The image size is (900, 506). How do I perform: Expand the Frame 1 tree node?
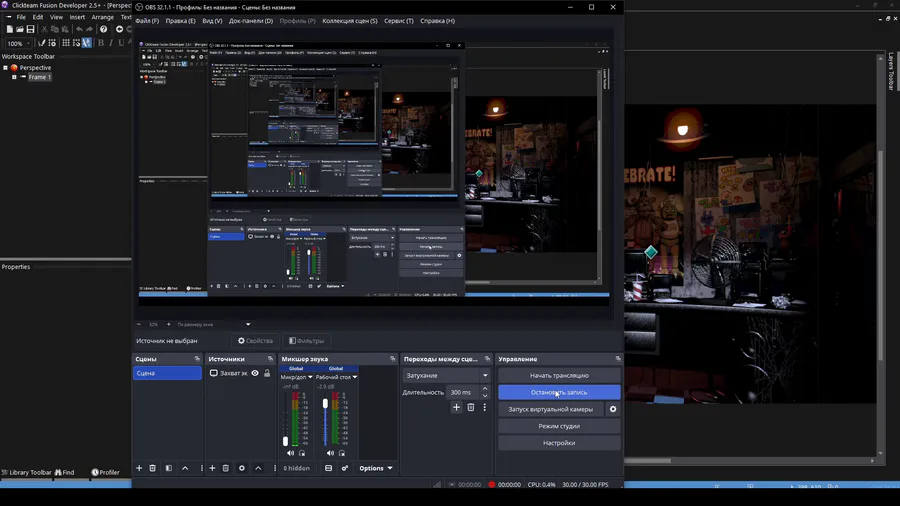(14, 77)
